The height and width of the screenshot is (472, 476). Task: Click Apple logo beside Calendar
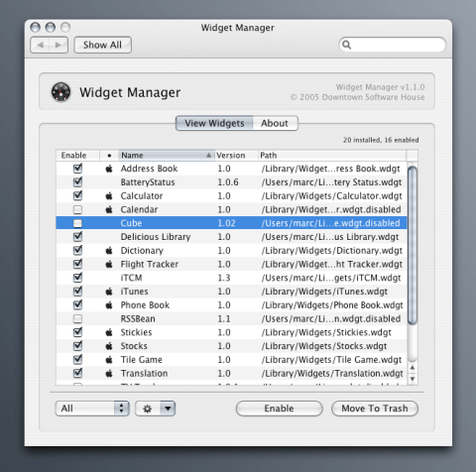(109, 209)
